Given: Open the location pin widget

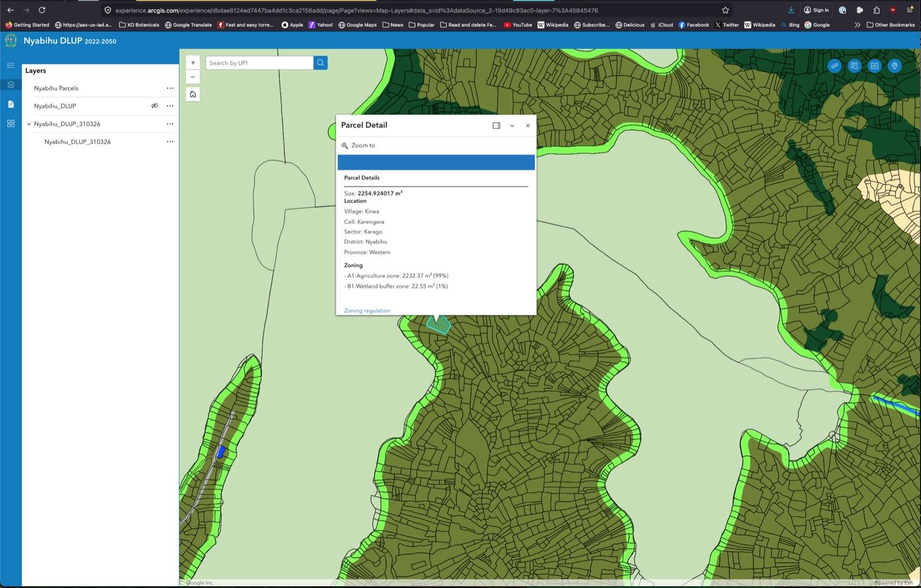Looking at the screenshot, I should pyautogui.click(x=895, y=66).
